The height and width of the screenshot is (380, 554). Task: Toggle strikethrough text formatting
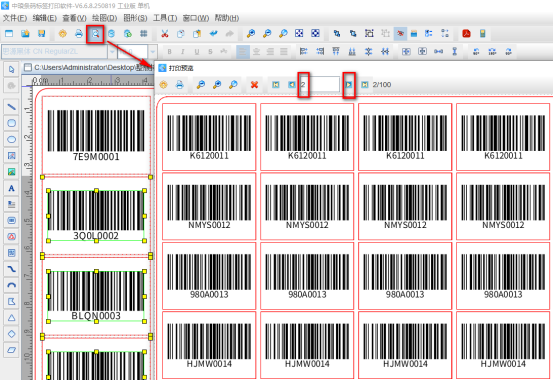click(x=211, y=52)
